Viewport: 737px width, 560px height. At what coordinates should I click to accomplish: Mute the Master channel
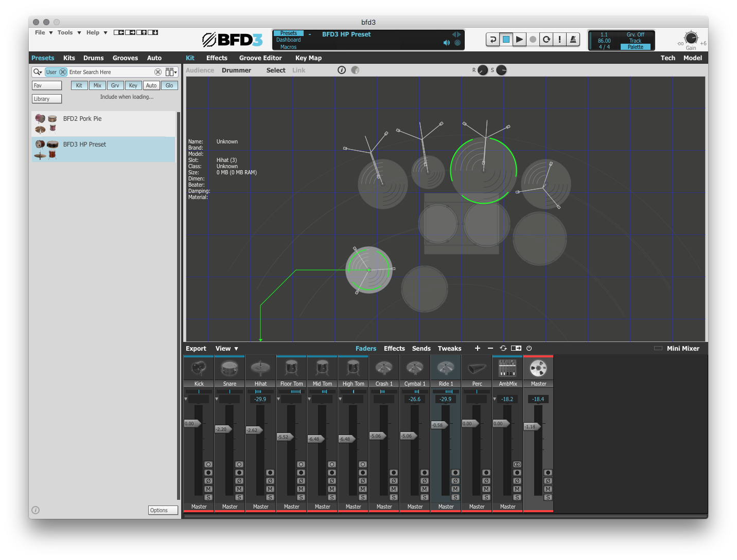[x=548, y=489]
